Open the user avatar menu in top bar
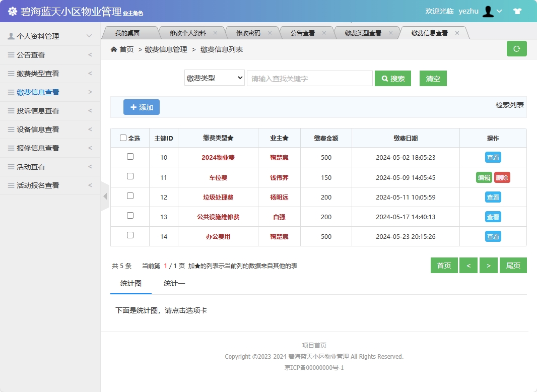This screenshot has height=392, width=537. point(488,11)
